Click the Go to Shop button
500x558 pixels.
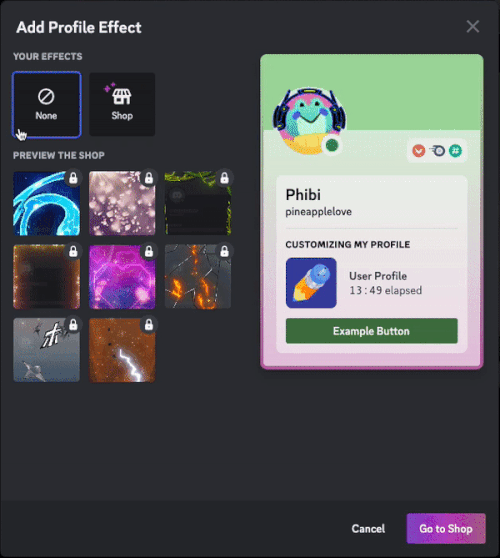pyautogui.click(x=446, y=528)
